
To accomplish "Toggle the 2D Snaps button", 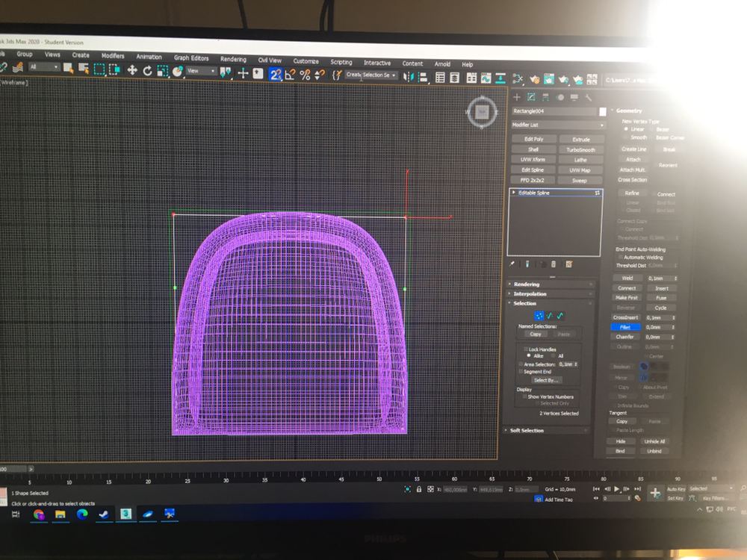I will tap(276, 74).
